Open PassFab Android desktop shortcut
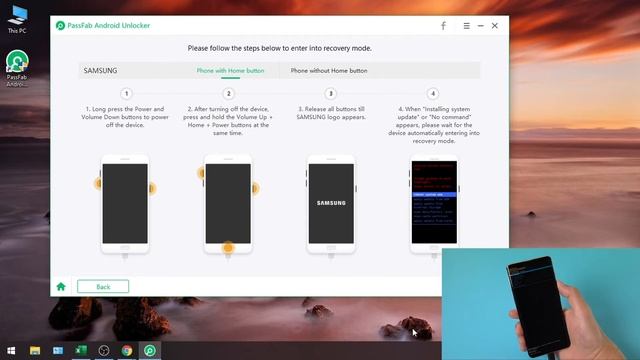 coord(17,68)
